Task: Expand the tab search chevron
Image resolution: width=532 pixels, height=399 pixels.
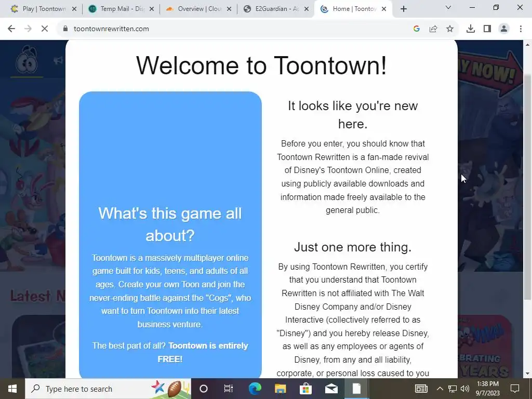Action: coord(448,7)
